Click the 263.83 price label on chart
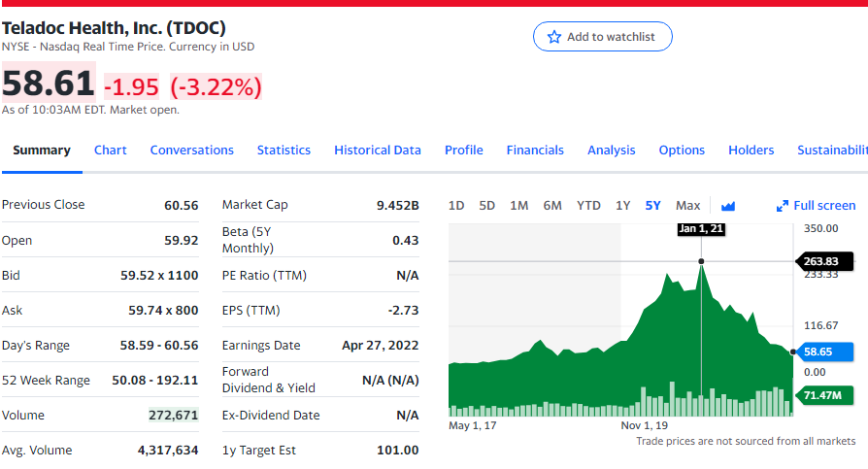Image resolution: width=868 pixels, height=469 pixels. click(x=823, y=261)
